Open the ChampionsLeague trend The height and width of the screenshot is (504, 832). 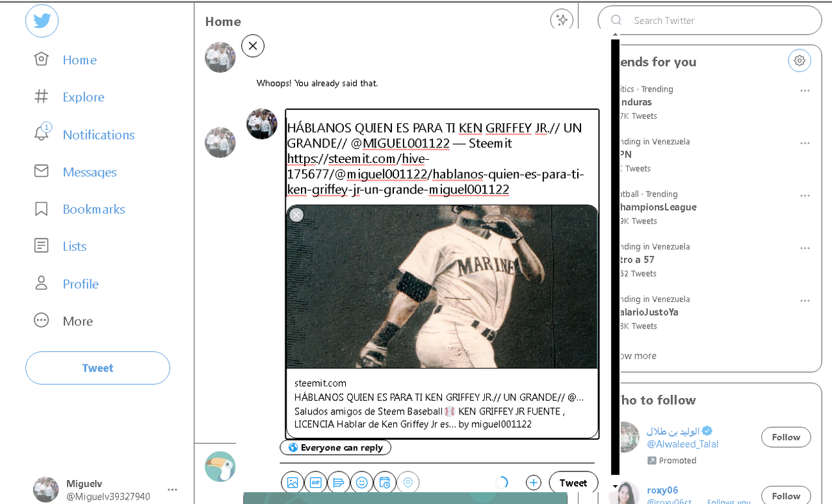657,207
